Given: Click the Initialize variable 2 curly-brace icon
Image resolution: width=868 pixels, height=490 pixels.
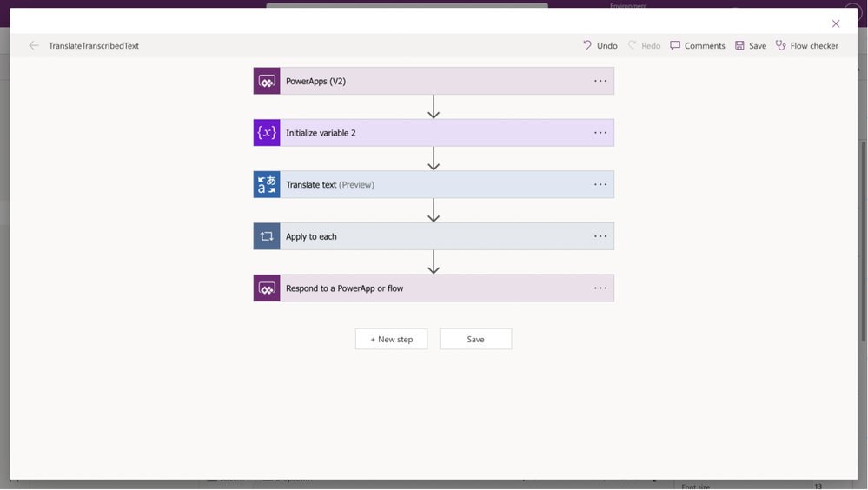Looking at the screenshot, I should pos(267,133).
